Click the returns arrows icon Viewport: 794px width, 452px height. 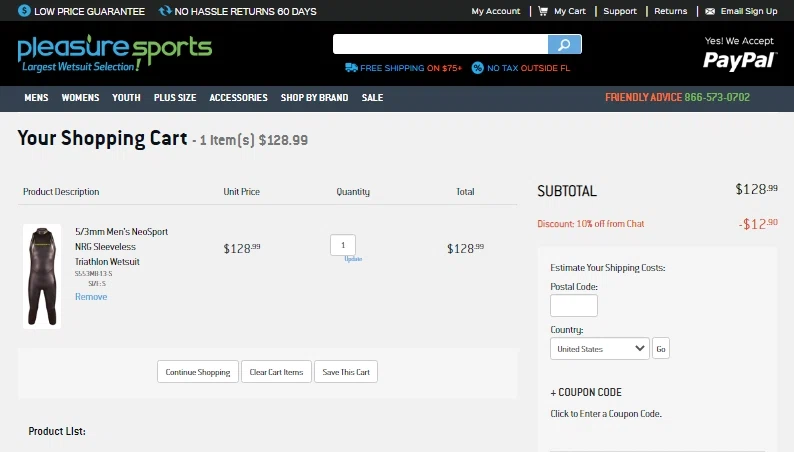tap(165, 11)
